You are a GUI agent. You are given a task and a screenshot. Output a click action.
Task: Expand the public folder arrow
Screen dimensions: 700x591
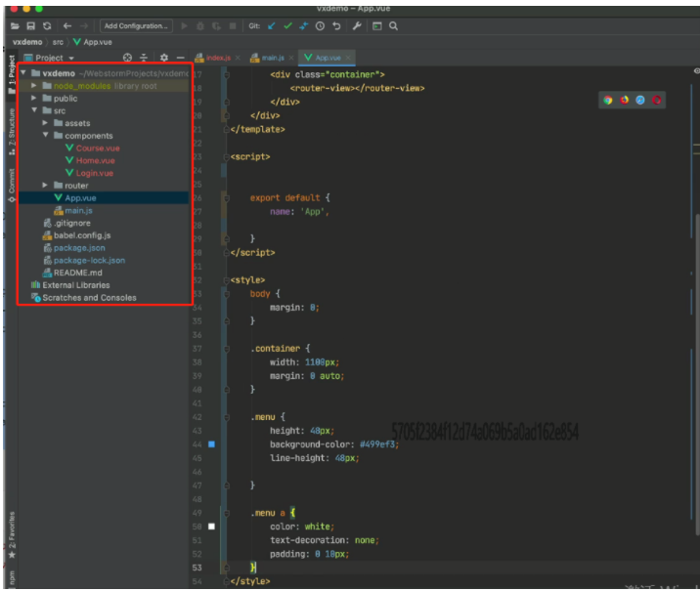coord(34,98)
